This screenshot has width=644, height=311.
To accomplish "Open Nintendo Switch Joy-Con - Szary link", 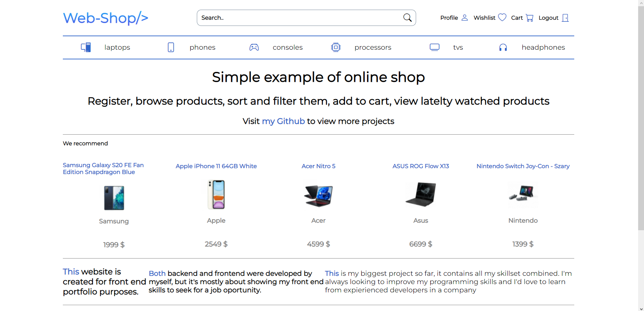I will tap(523, 166).
